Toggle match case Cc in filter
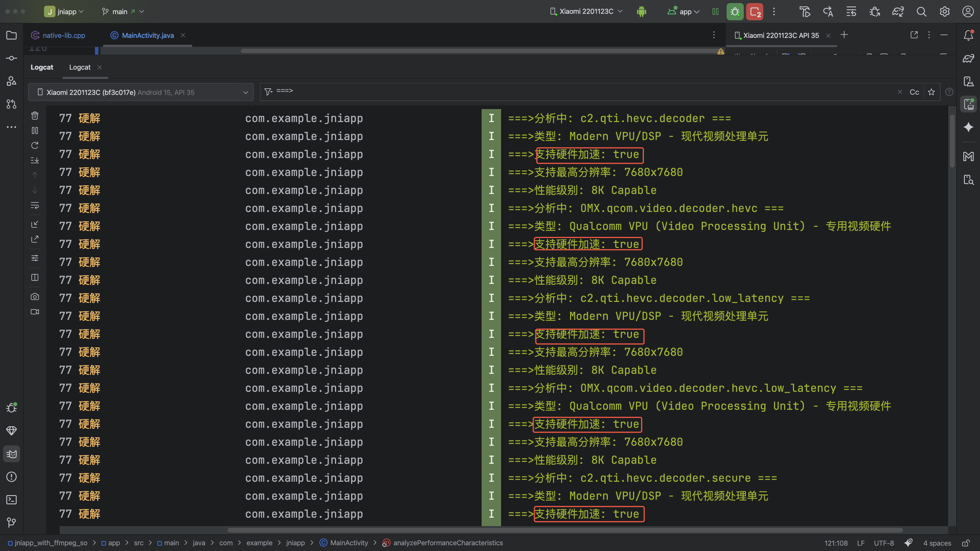Viewport: 980px width, 551px height. tap(914, 92)
